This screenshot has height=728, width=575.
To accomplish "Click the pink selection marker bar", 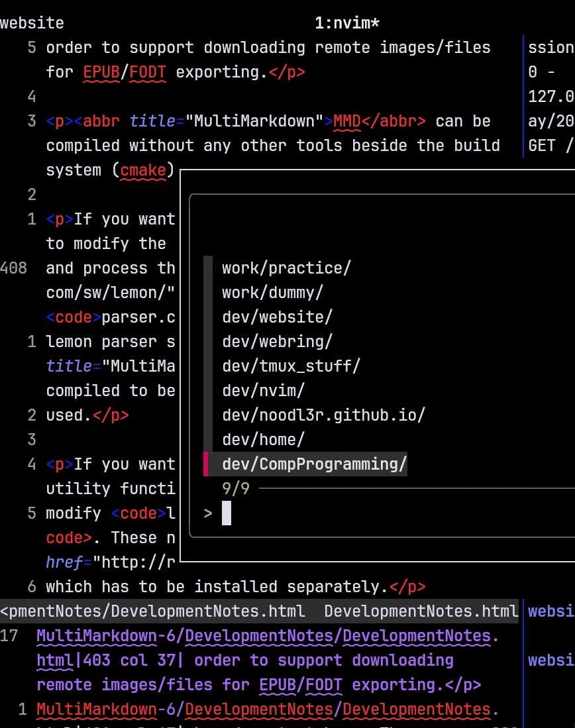I will tap(206, 464).
